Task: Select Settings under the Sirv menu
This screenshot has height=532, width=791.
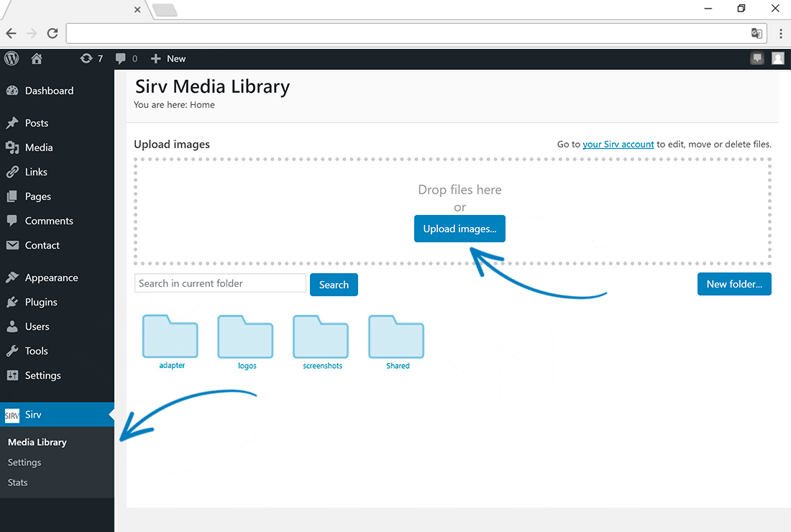Action: pos(24,462)
